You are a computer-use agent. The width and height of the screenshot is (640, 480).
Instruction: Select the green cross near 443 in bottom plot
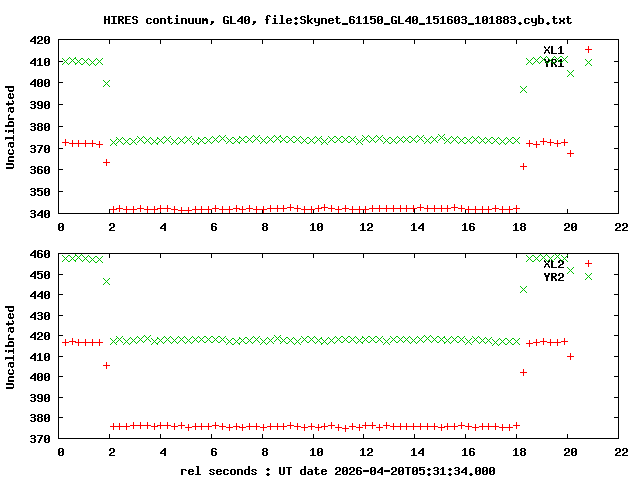point(523,289)
